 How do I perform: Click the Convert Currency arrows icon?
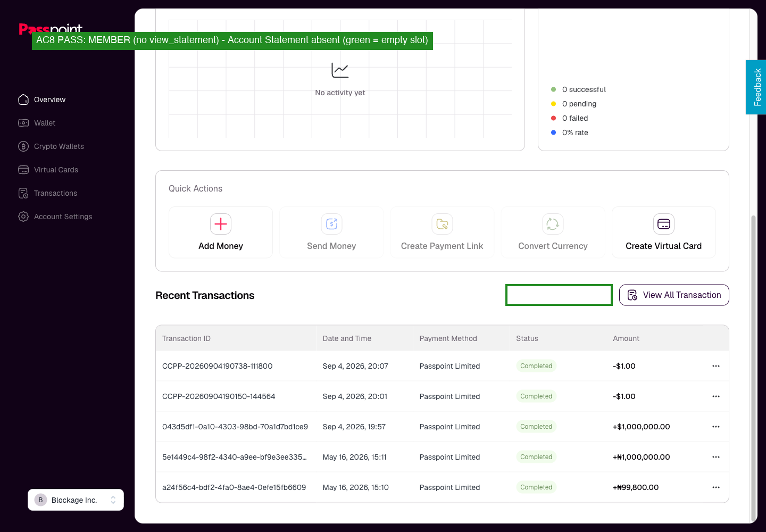click(x=553, y=224)
